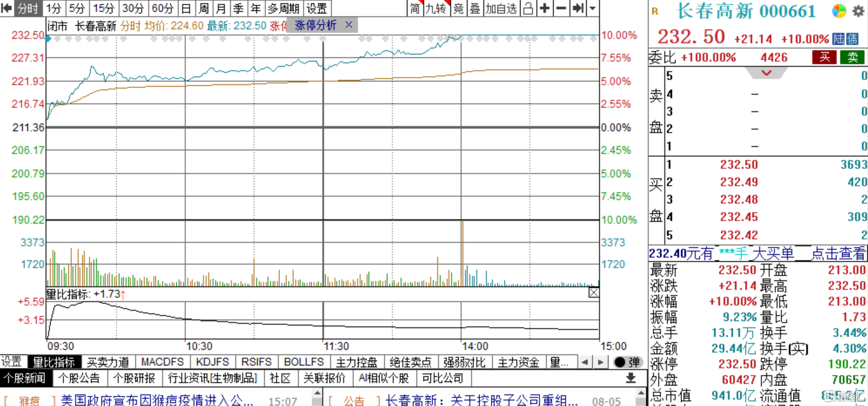Expand the top toolbar dropdown arrow
Image resolution: width=868 pixels, height=406 pixels.
(x=592, y=9)
